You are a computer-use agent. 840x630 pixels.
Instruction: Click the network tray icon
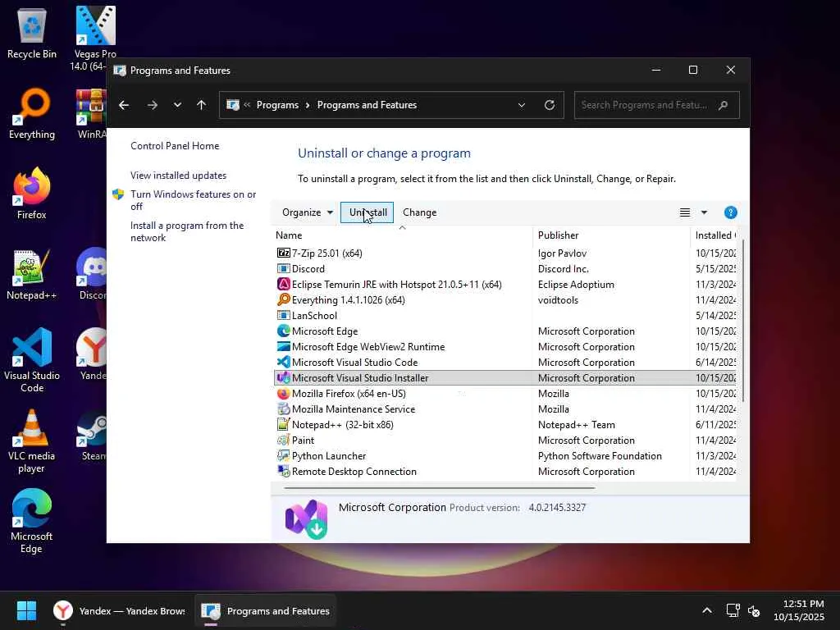pos(733,610)
